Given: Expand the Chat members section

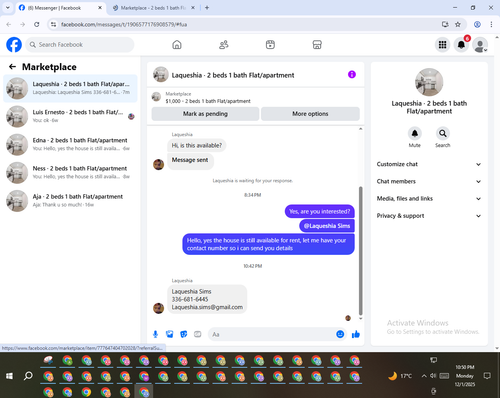Looking at the screenshot, I should (x=429, y=181).
